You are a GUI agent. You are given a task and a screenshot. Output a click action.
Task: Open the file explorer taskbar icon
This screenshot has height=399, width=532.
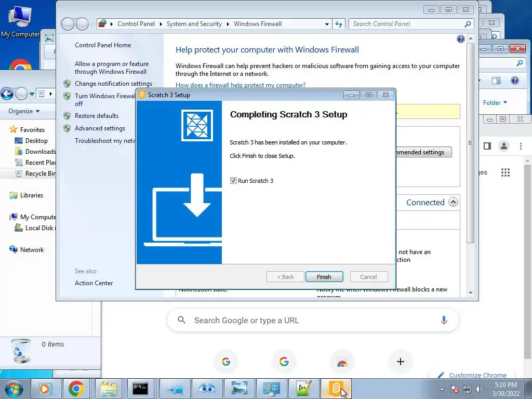[108, 389]
